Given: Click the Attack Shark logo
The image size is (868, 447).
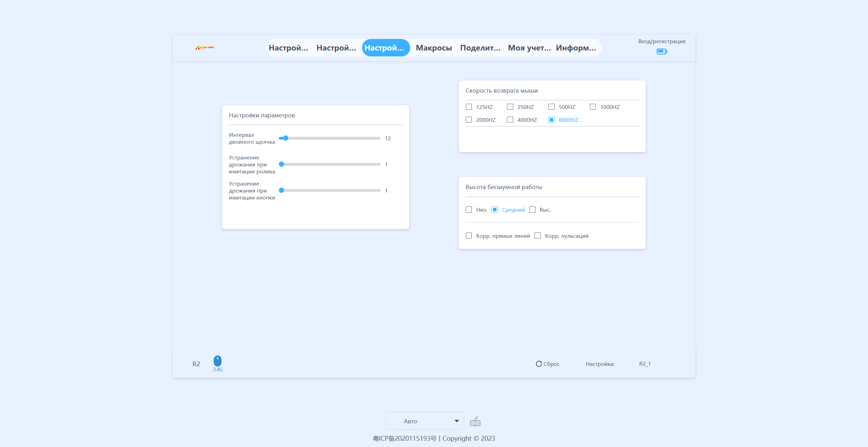Looking at the screenshot, I should [205, 48].
